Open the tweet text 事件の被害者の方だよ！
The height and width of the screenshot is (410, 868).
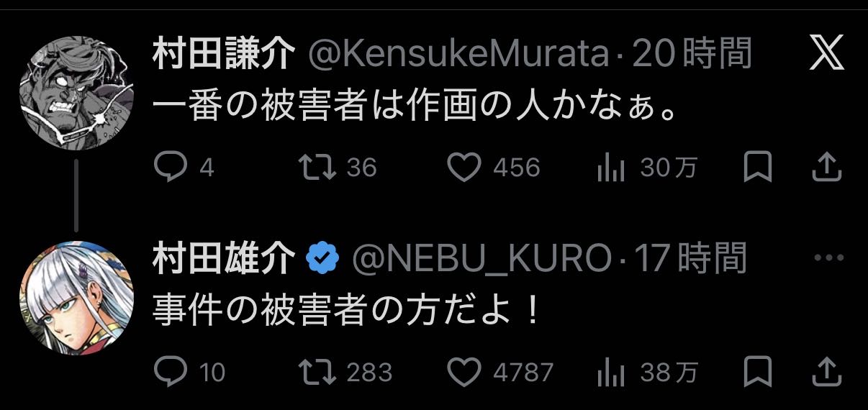coord(345,311)
